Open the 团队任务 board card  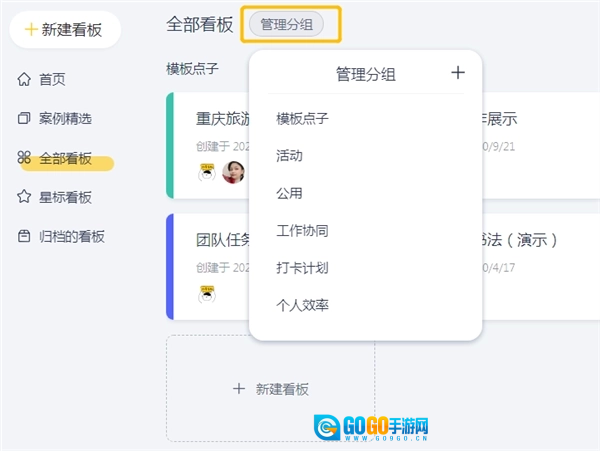(210, 240)
